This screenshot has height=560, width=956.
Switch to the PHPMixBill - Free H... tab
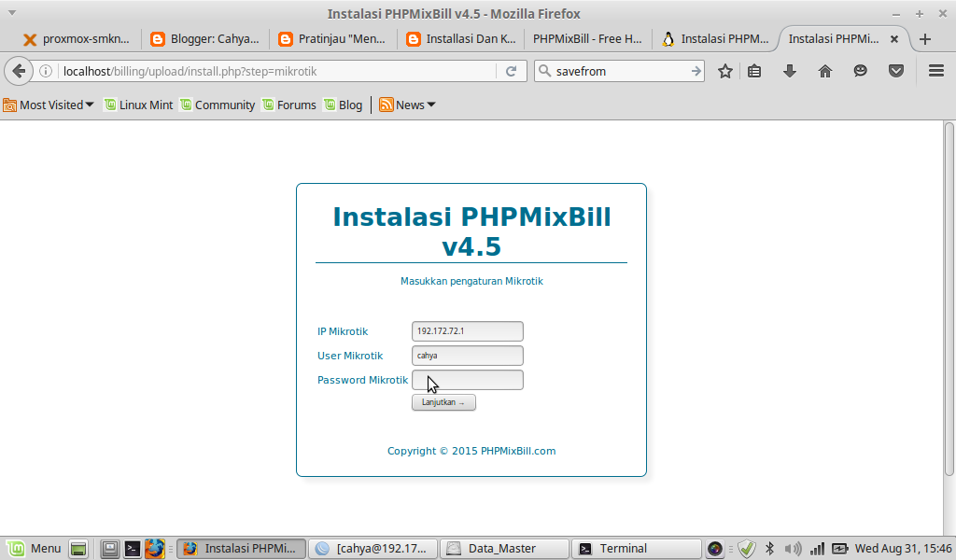click(x=587, y=39)
